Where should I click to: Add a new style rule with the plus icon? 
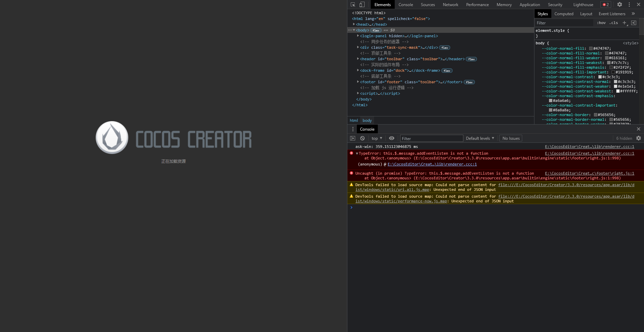tap(624, 23)
